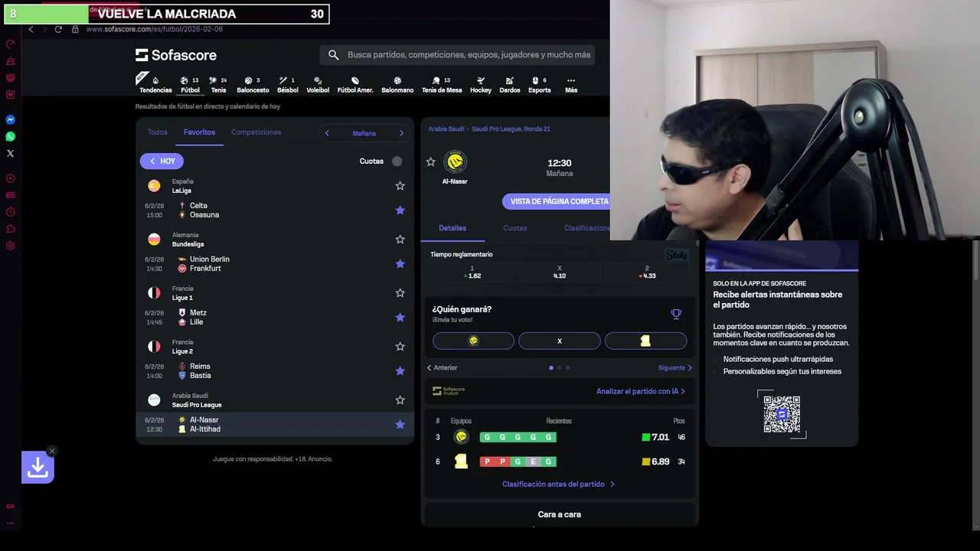Click the browser reload button
Screen dimensions: 980x551
coord(59,29)
